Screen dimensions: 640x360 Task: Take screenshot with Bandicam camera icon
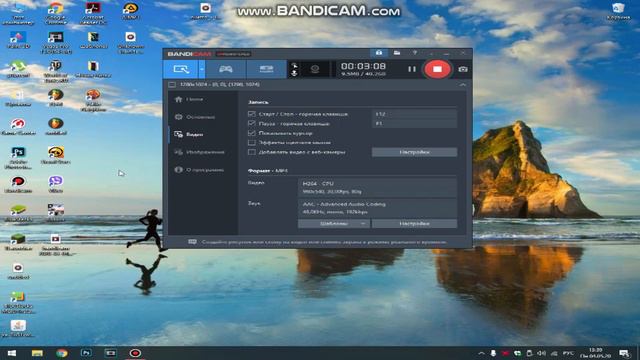[463, 69]
